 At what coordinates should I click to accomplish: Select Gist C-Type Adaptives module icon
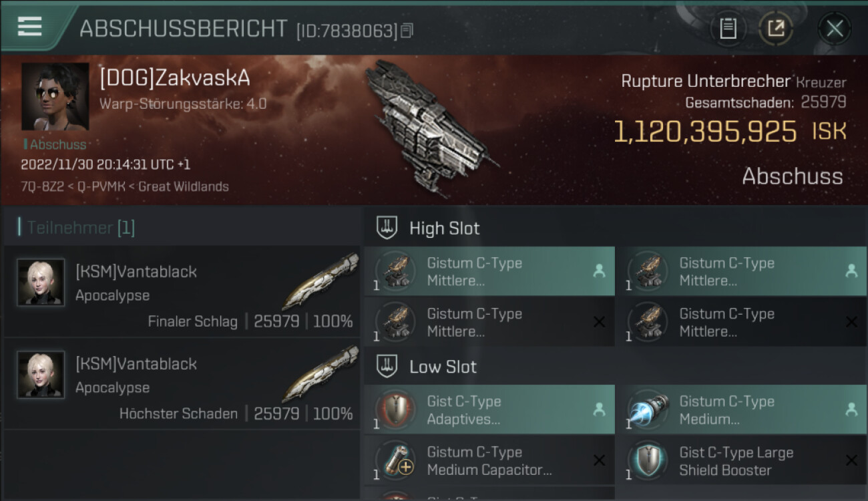coord(395,410)
